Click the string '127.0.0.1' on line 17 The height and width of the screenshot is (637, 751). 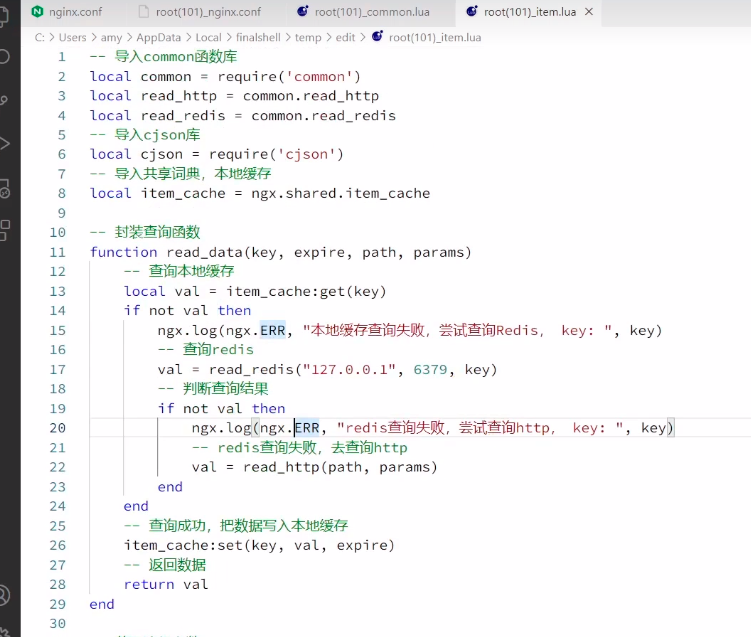[349, 369]
